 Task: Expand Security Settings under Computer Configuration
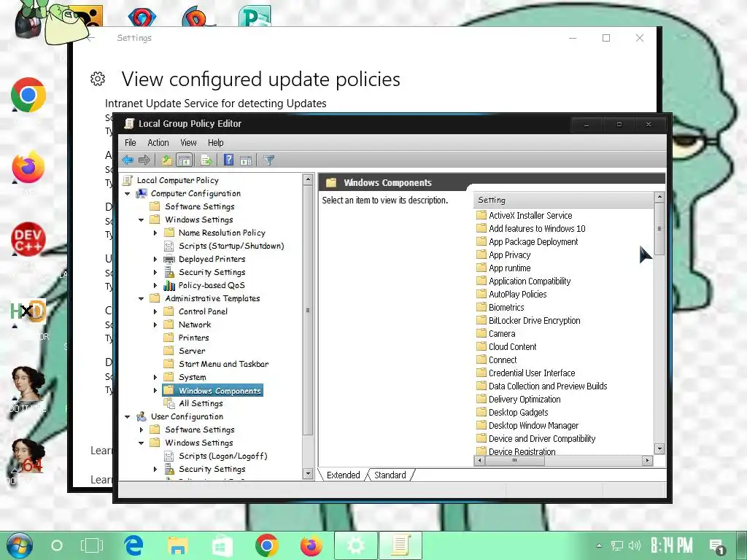[x=155, y=273]
